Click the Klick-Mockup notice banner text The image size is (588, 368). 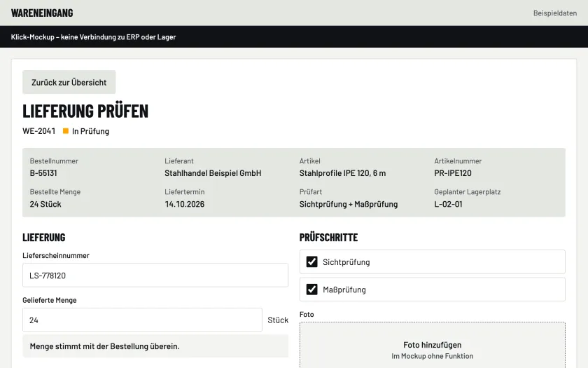(93, 36)
